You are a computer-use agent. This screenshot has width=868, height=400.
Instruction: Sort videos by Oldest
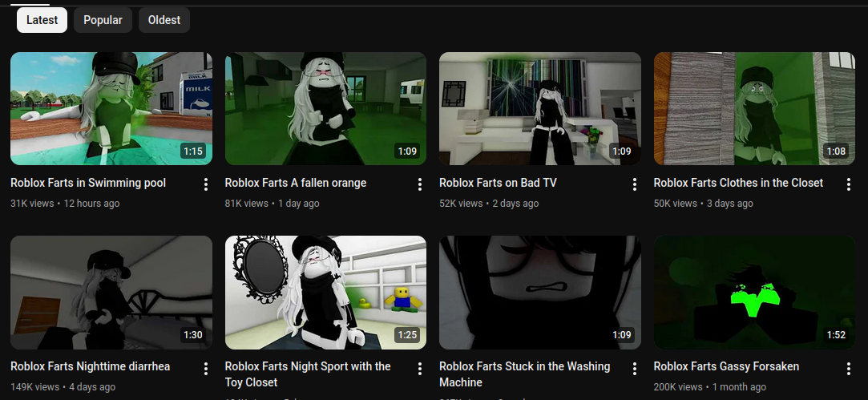(164, 20)
